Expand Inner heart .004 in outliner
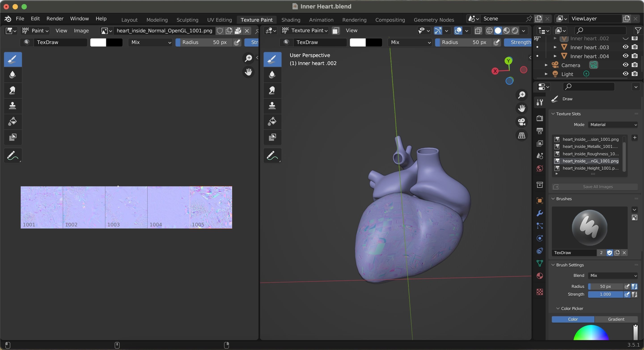Image resolution: width=644 pixels, height=350 pixels. click(x=555, y=56)
